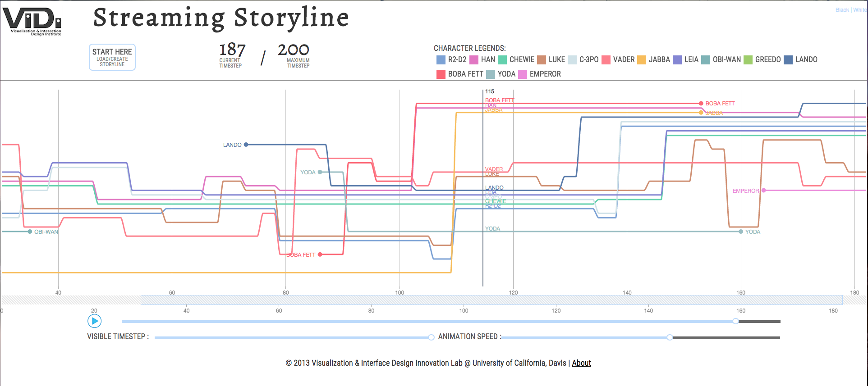Click the vertical cursor label 115

(x=490, y=91)
